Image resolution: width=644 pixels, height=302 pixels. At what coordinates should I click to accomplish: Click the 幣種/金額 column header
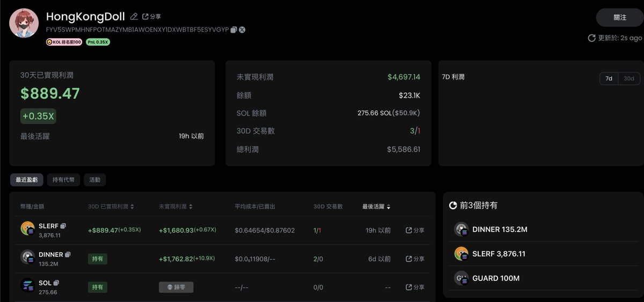(x=32, y=206)
